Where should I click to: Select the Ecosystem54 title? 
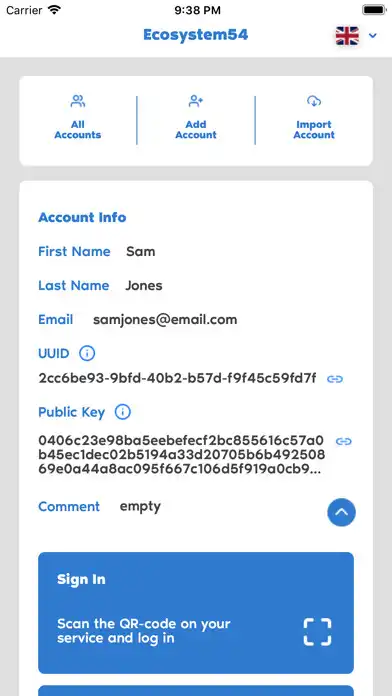coord(196,35)
